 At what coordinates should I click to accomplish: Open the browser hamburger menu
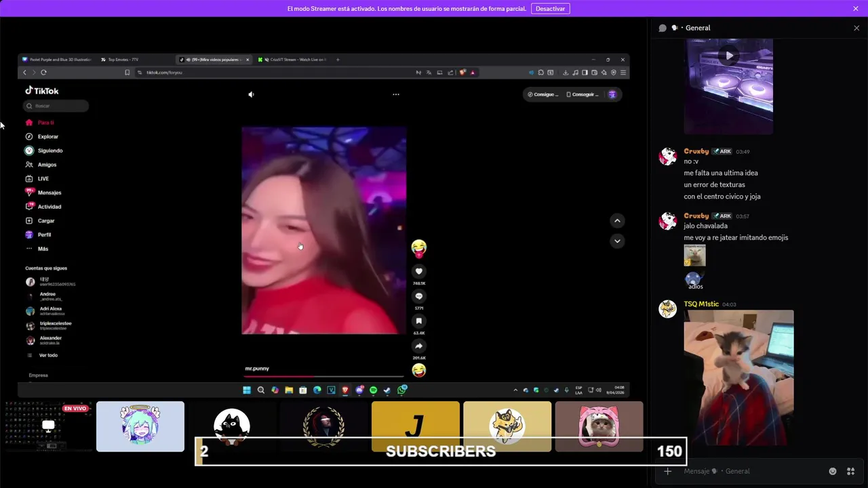(623, 73)
